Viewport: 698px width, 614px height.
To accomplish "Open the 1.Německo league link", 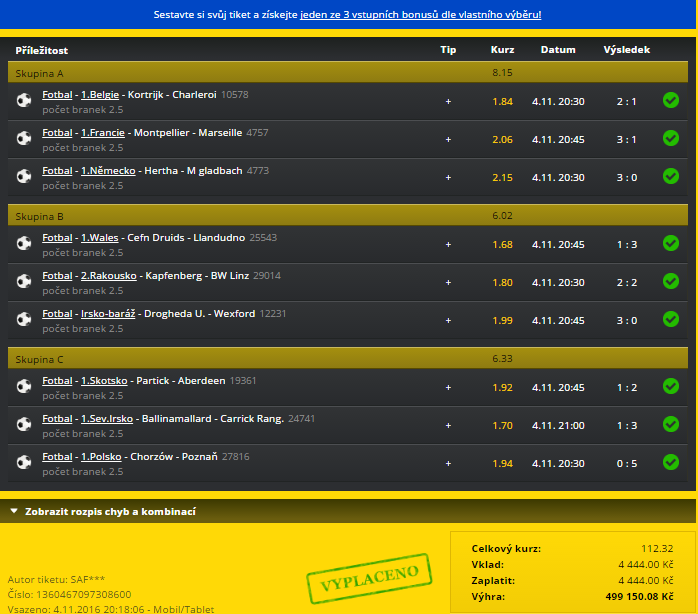I will point(108,170).
